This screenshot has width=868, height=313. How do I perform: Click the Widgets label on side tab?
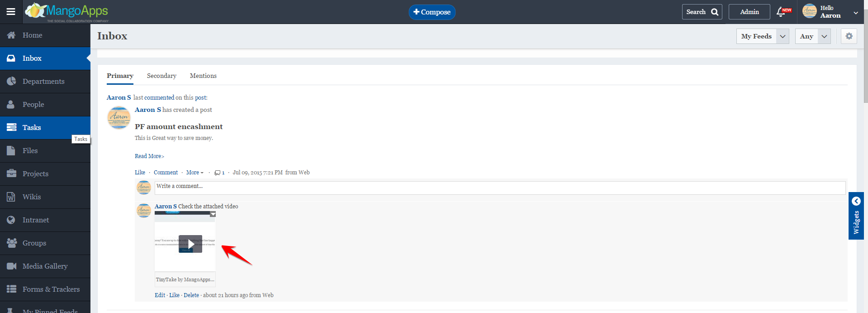856,222
